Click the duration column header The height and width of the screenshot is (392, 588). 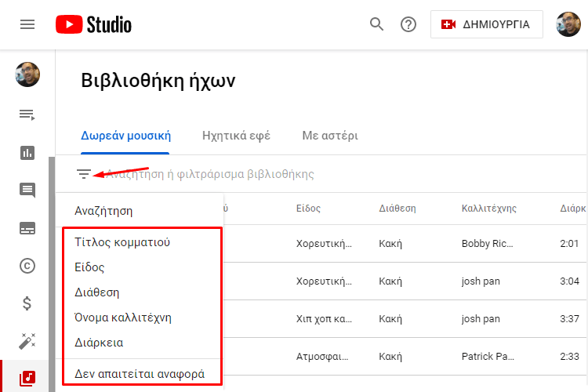[x=573, y=209]
